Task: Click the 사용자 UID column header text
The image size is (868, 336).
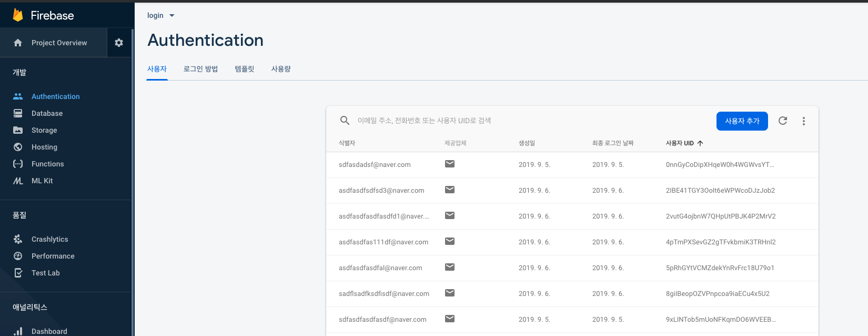Action: [680, 143]
